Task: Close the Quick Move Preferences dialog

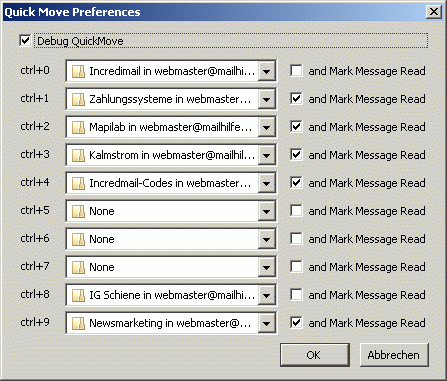Action: [434, 12]
